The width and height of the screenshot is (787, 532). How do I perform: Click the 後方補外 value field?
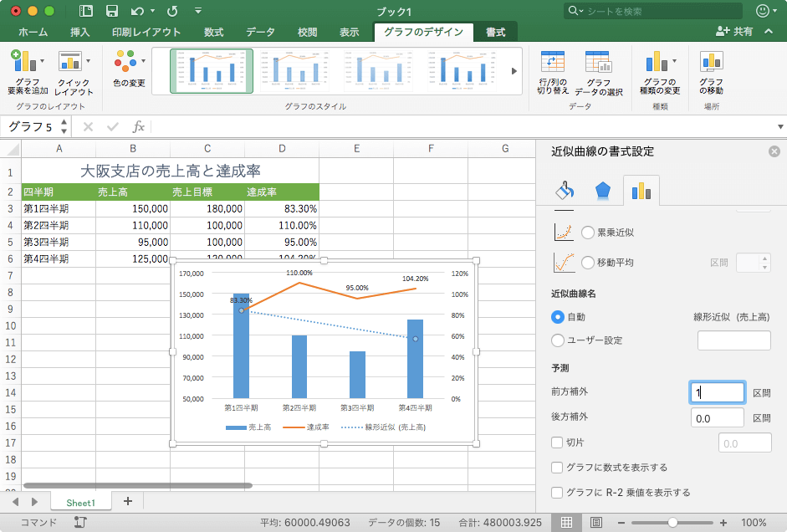718,417
